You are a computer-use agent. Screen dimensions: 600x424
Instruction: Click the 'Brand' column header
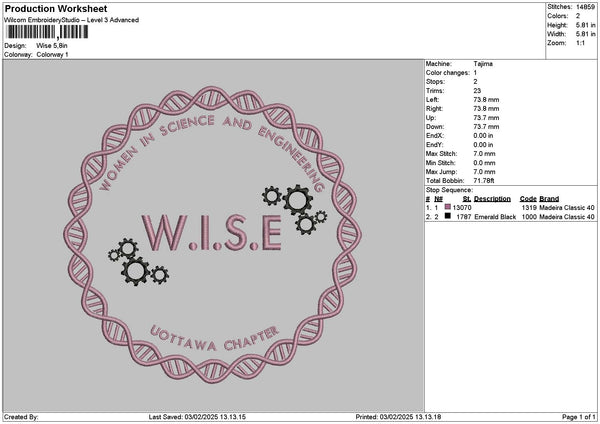(x=549, y=199)
